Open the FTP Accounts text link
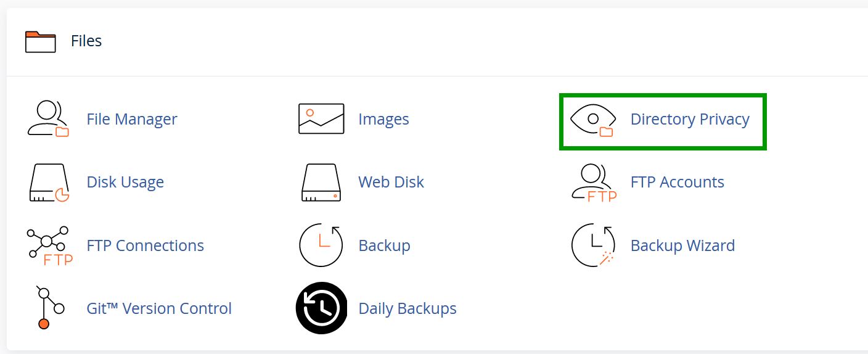 pos(677,182)
